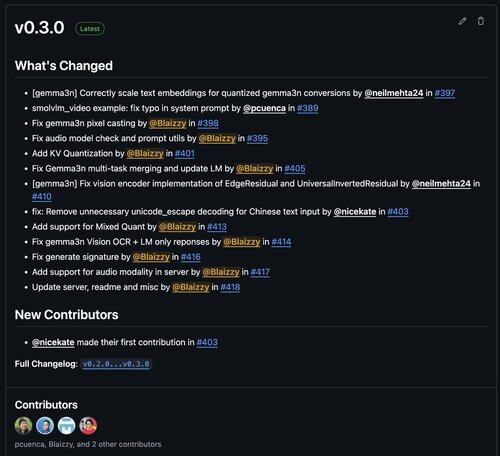Screen dimensions: 500x456
Task: Click the edit release pencil icon
Action: 462,21
